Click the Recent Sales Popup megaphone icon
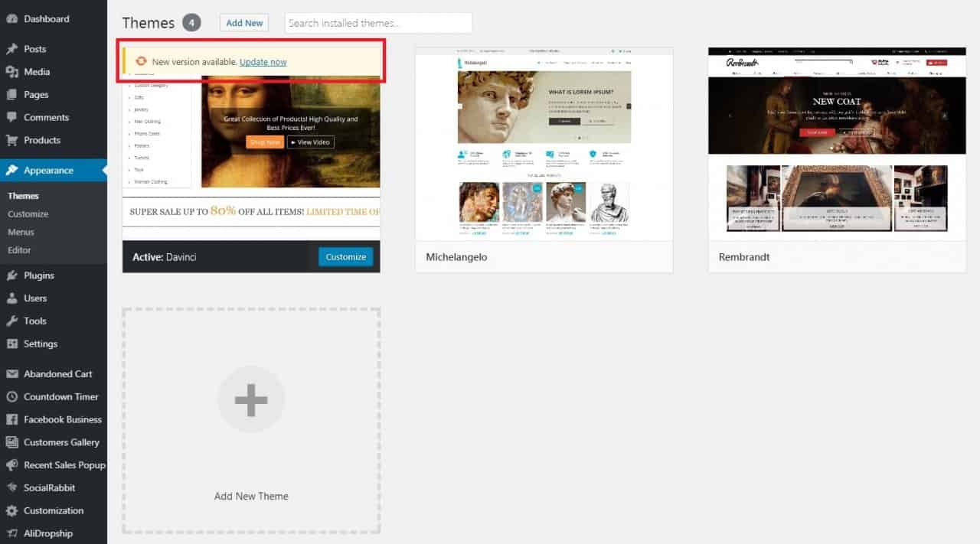This screenshot has width=980, height=544. click(x=11, y=465)
